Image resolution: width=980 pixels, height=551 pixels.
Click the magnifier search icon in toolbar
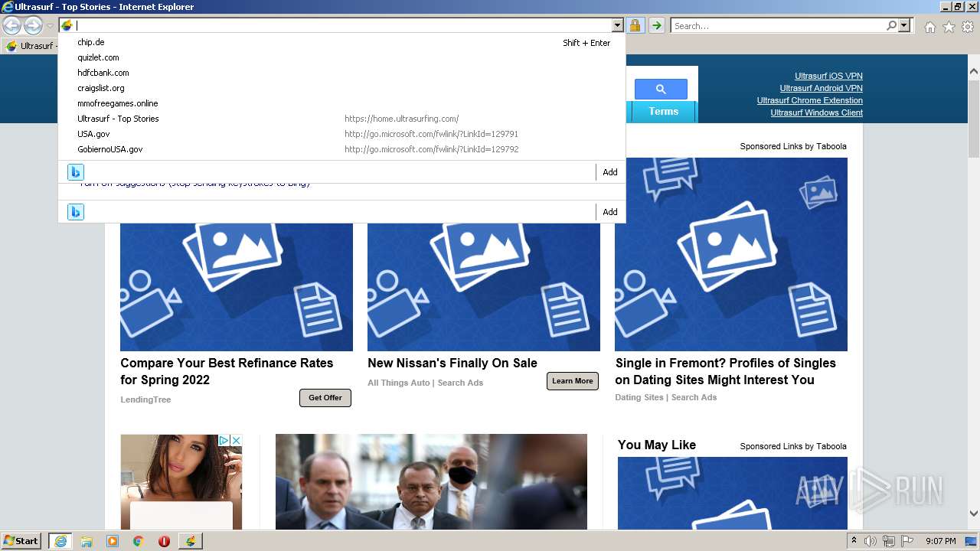(891, 25)
